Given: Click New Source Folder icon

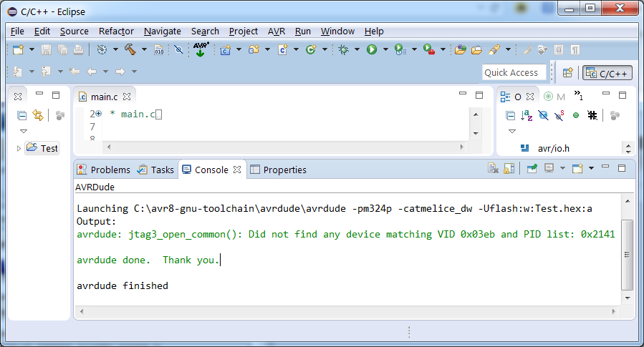Looking at the screenshot, I should coord(254,49).
